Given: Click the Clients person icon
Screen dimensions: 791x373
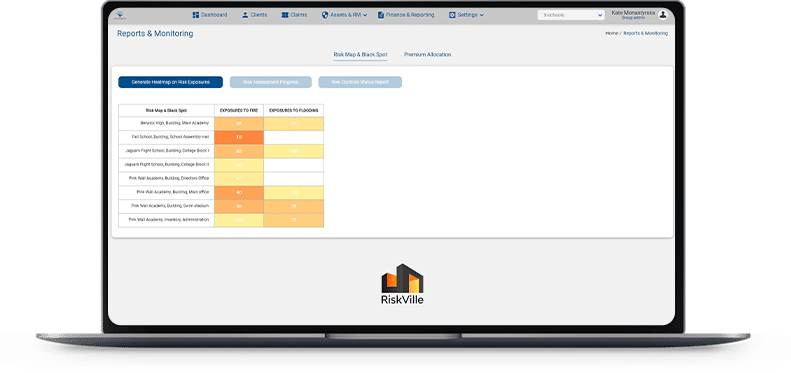Looking at the screenshot, I should point(245,15).
